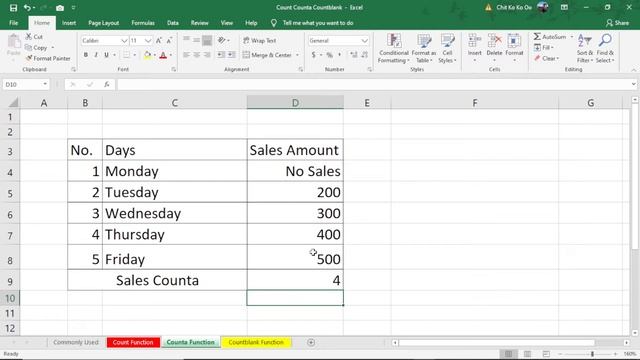Switch to Countblank Function sheet

pos(256,342)
